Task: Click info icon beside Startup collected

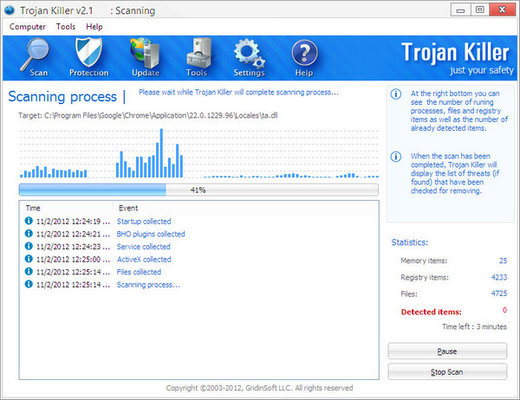Action: [29, 221]
